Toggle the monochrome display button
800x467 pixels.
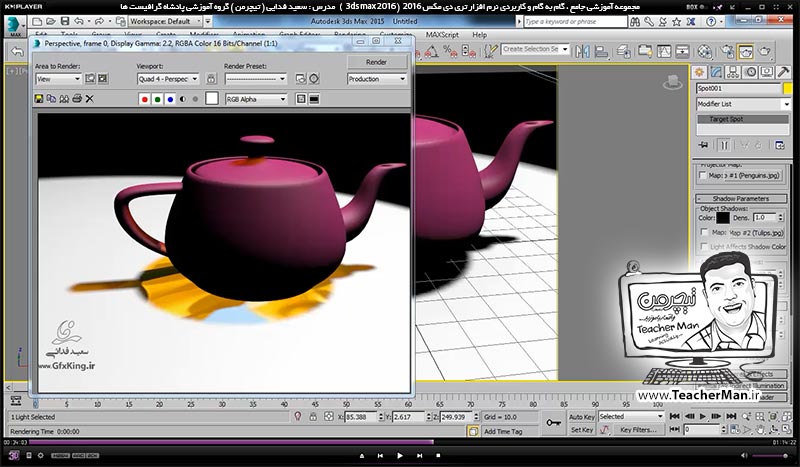pos(195,99)
